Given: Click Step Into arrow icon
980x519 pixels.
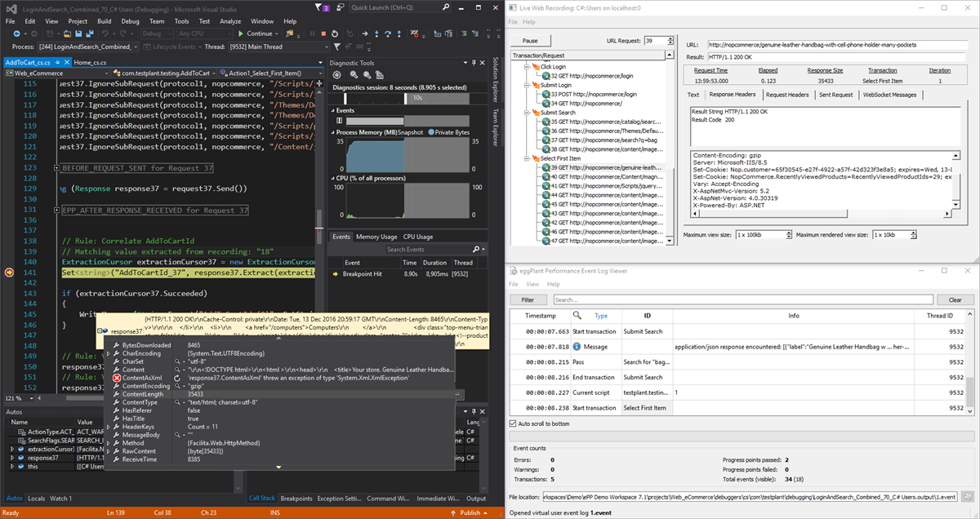Looking at the screenshot, I should [376, 33].
